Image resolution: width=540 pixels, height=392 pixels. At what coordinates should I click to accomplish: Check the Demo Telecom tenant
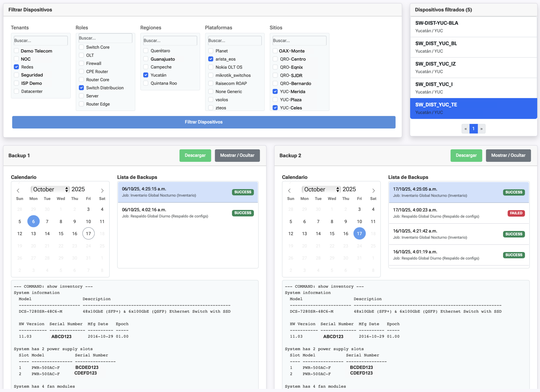point(16,51)
